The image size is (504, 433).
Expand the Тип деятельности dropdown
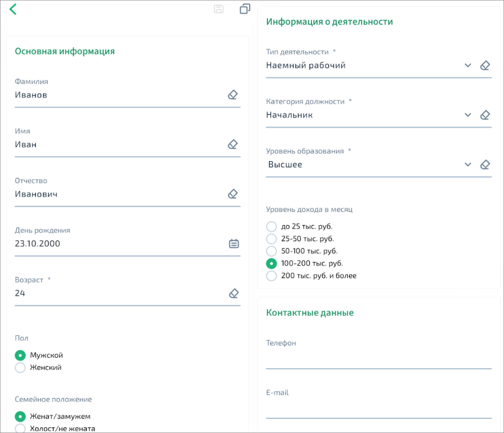coord(468,66)
